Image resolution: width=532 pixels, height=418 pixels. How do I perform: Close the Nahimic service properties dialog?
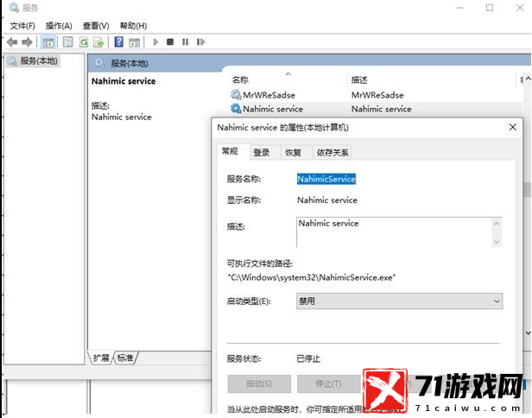pyautogui.click(x=513, y=127)
